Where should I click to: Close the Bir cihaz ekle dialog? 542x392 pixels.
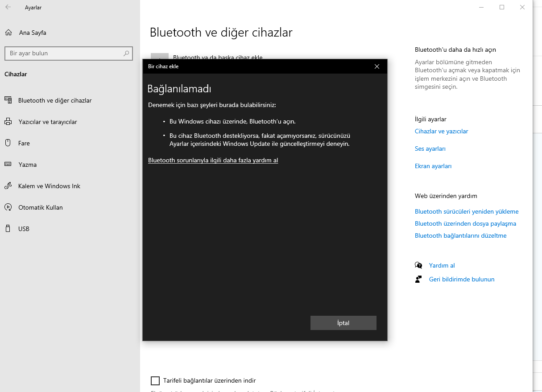click(377, 66)
